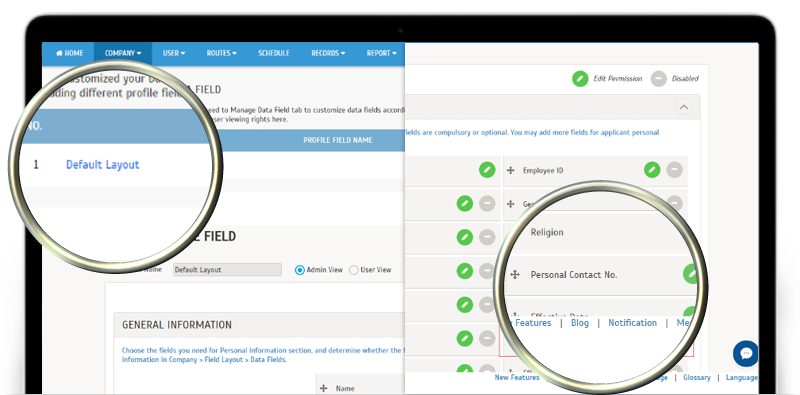Collapse the section with the chevron-up button

click(x=684, y=107)
